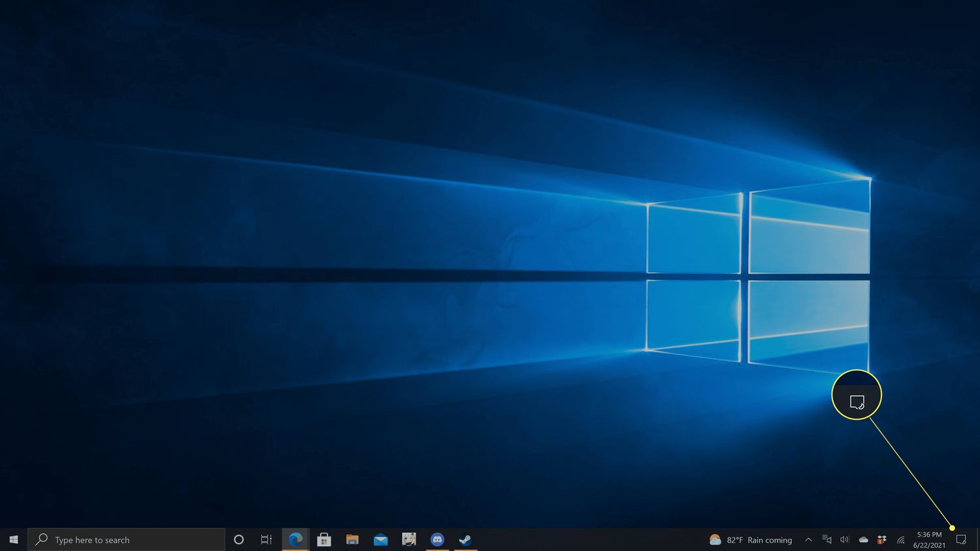Launch Cortana from the taskbar circle icon
The height and width of the screenshot is (551, 980).
pyautogui.click(x=238, y=540)
